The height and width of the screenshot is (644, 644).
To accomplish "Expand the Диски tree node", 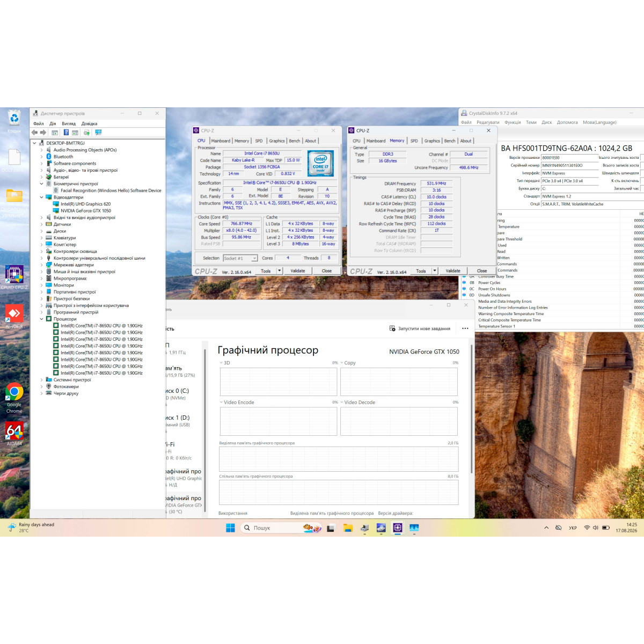I will (x=42, y=231).
